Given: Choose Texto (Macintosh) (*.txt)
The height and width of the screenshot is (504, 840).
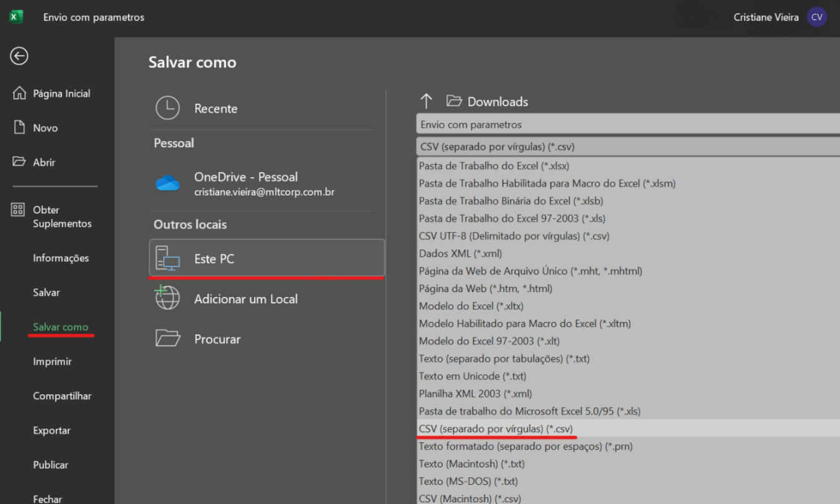Looking at the screenshot, I should 628,463.
